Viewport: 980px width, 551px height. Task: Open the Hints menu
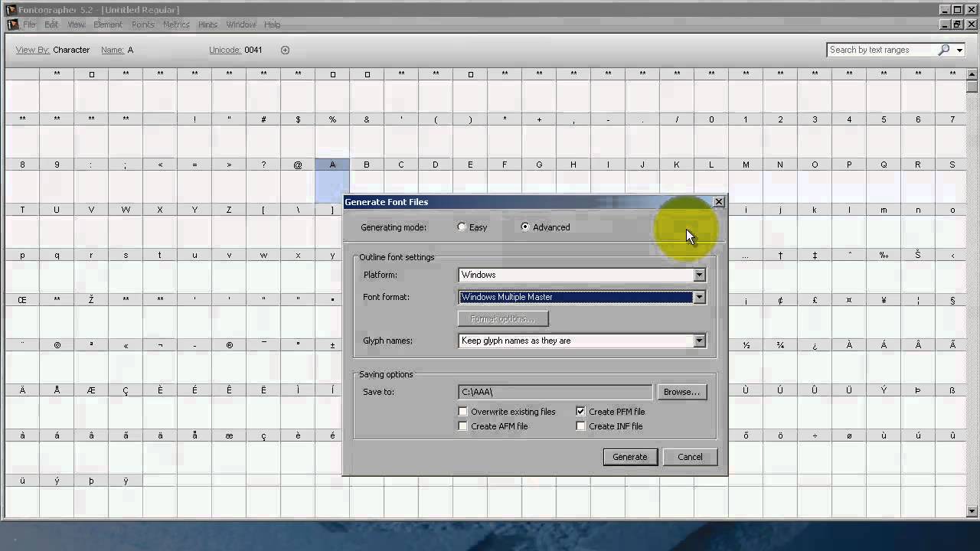coord(207,24)
